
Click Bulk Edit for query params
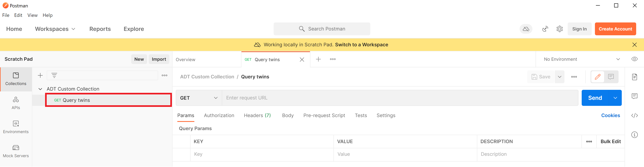[x=611, y=142]
